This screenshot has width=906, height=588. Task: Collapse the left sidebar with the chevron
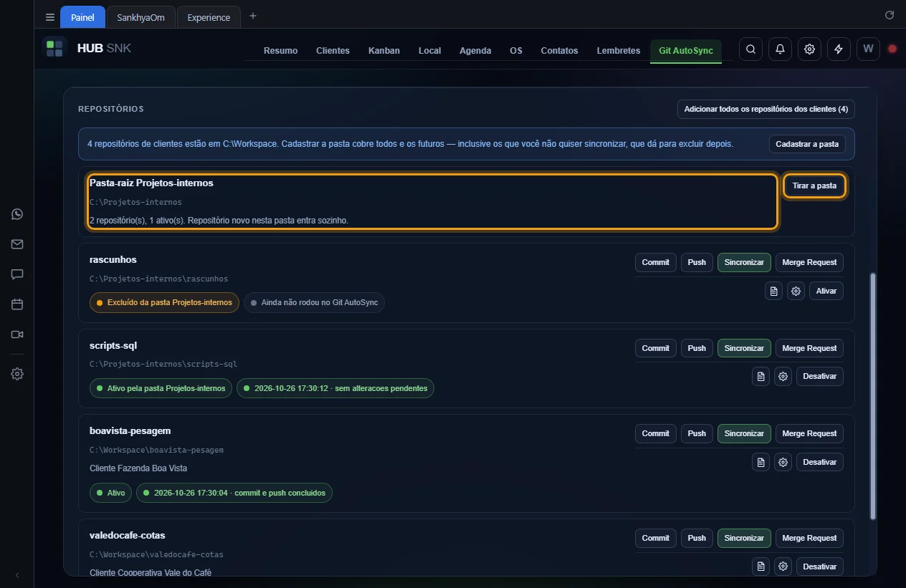pyautogui.click(x=17, y=575)
